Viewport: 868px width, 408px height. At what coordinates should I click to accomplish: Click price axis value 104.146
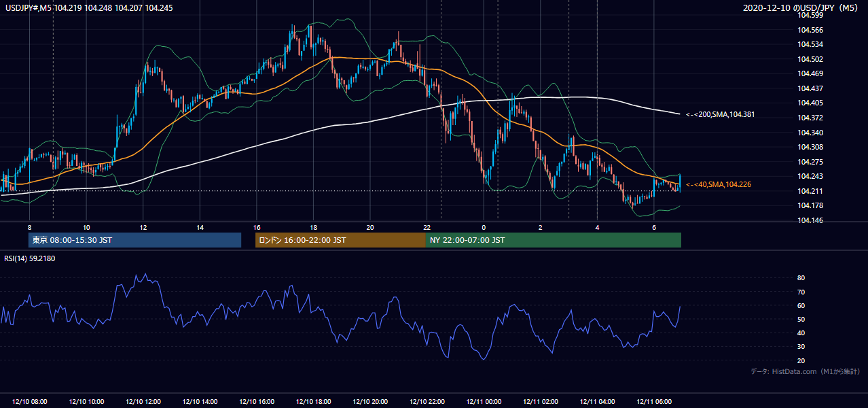(x=812, y=220)
